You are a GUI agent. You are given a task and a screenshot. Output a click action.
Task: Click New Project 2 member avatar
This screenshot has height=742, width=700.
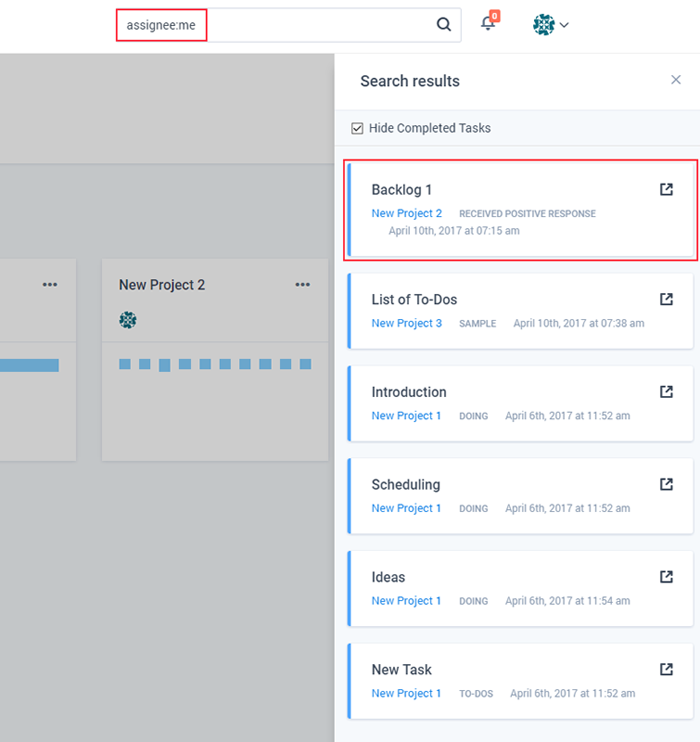(x=128, y=320)
